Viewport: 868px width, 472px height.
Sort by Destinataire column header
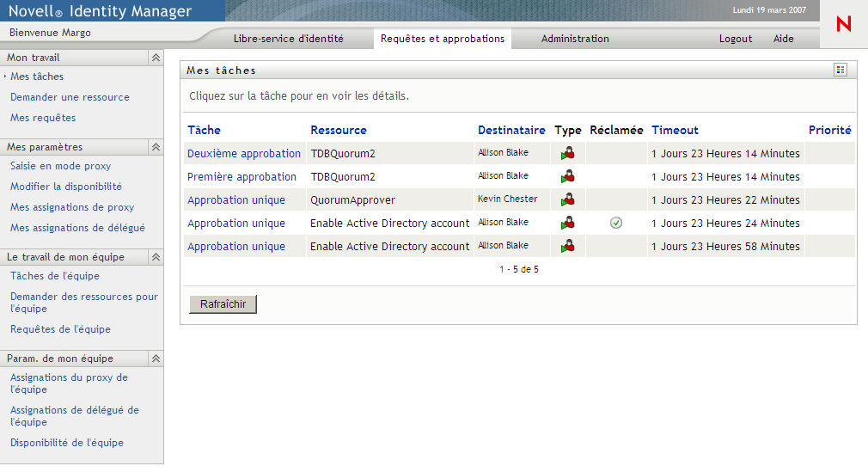[511, 130]
